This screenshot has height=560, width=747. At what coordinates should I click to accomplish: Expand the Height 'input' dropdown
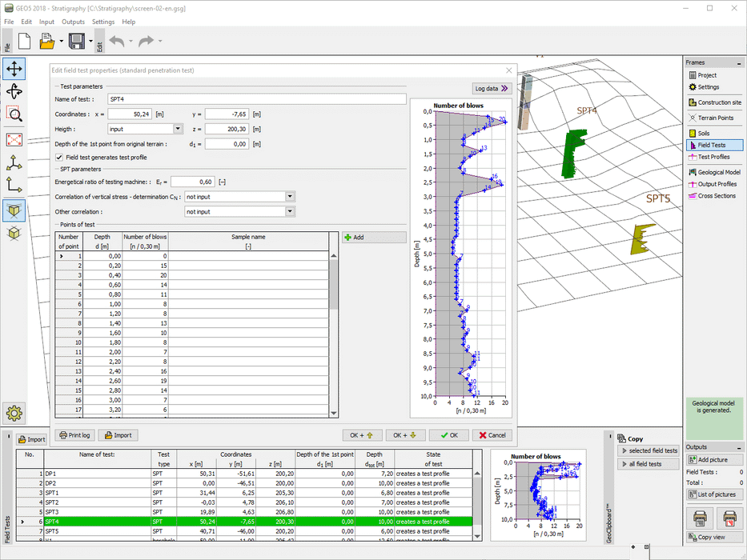click(178, 129)
